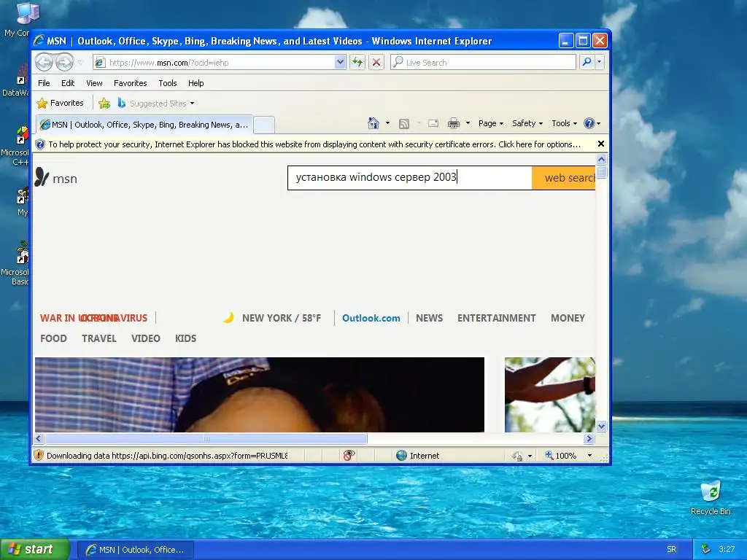Image resolution: width=747 pixels, height=560 pixels.
Task: Open the Help menu
Action: click(x=196, y=83)
